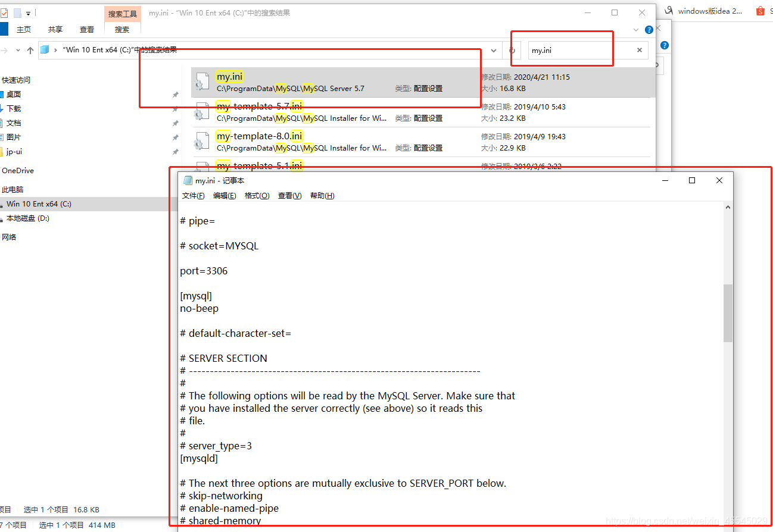Image resolution: width=773 pixels, height=532 pixels.
Task: Click the 修改日期 2020/4/21 11:15 entry
Action: click(x=525, y=77)
